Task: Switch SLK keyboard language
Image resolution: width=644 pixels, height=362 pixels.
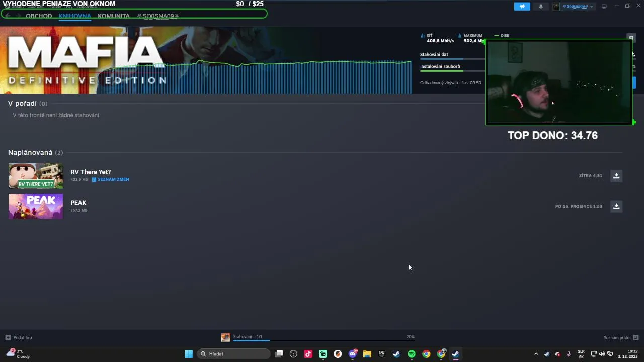Action: pyautogui.click(x=581, y=354)
